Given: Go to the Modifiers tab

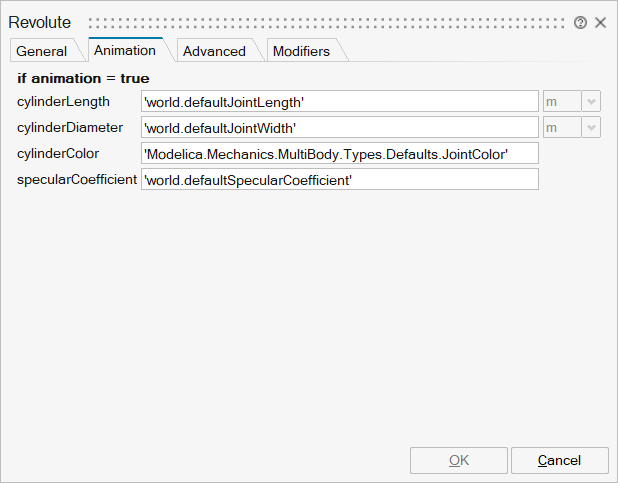Looking at the screenshot, I should [x=301, y=51].
